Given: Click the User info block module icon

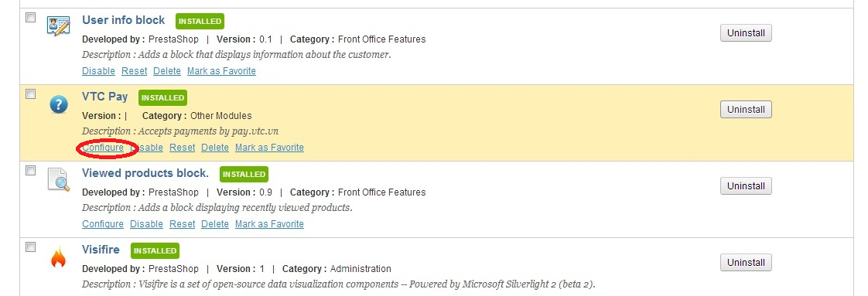Looking at the screenshot, I should [x=59, y=26].
